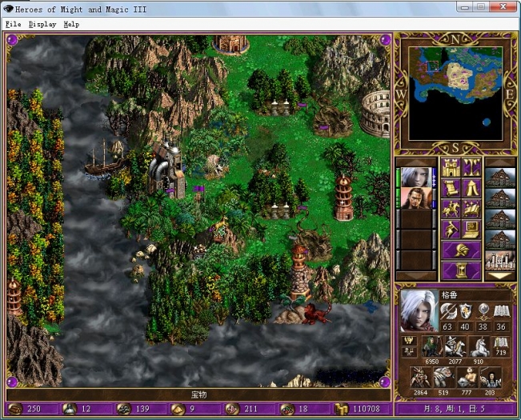Select the mounted knight stack of 2077
The width and height of the screenshot is (521, 420).
pyautogui.click(x=455, y=346)
